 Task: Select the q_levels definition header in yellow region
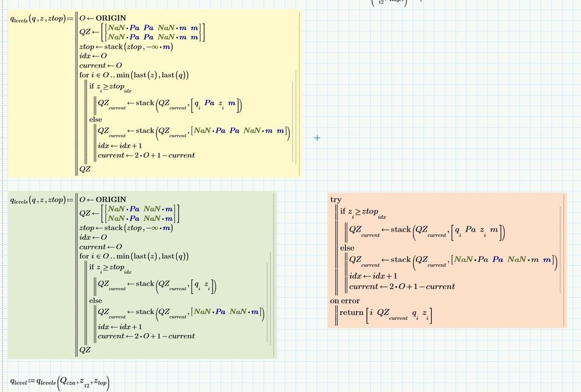42,19
